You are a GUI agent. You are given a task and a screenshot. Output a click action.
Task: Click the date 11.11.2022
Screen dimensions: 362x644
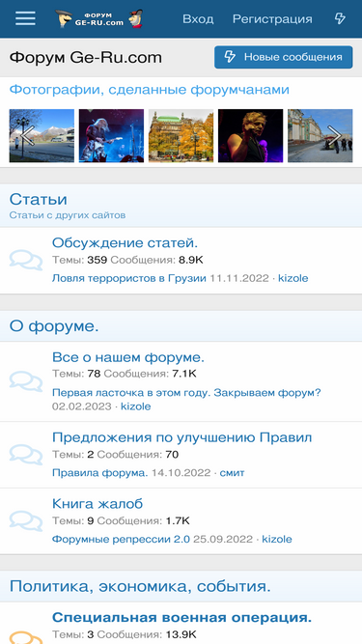tap(239, 278)
